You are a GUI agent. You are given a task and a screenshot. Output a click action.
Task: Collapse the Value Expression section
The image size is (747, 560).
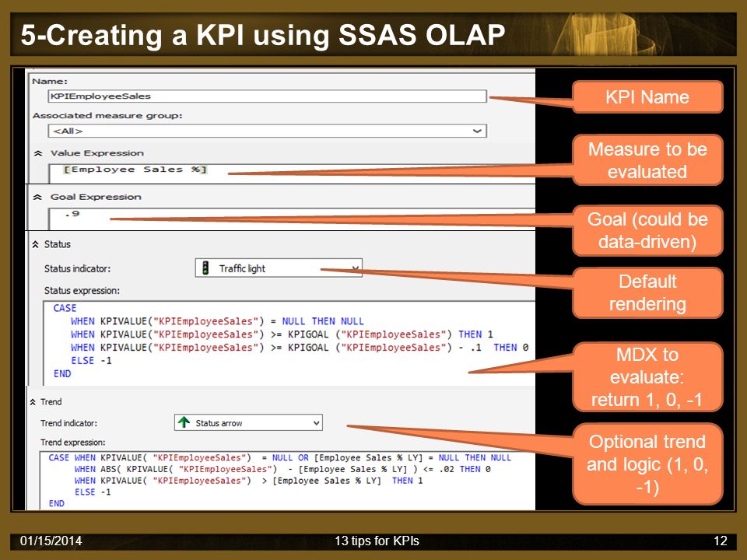pos(39,153)
